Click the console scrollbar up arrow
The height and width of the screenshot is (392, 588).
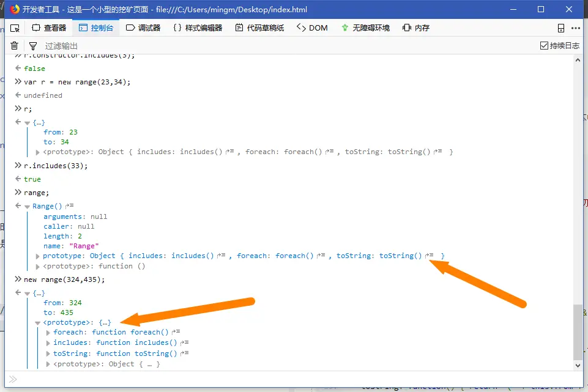tap(578, 60)
